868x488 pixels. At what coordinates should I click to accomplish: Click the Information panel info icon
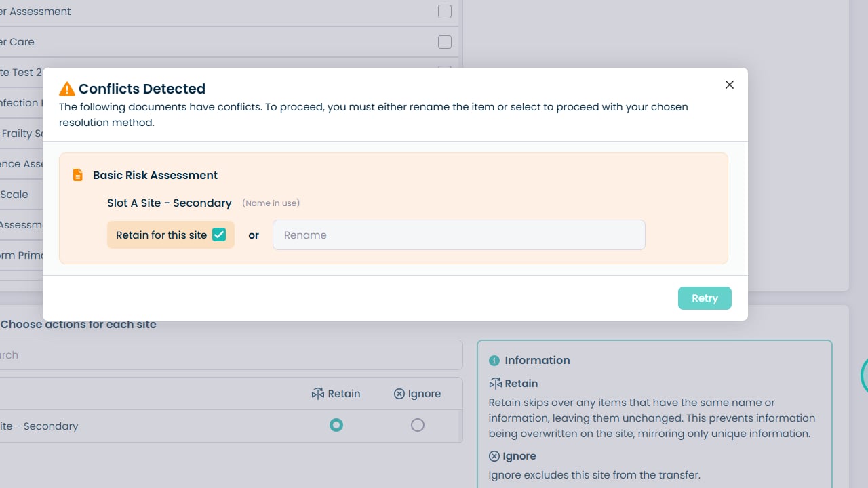tap(494, 361)
